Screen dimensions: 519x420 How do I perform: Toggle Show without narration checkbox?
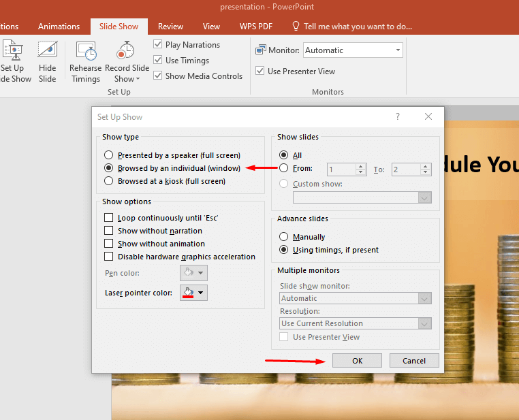pos(109,231)
